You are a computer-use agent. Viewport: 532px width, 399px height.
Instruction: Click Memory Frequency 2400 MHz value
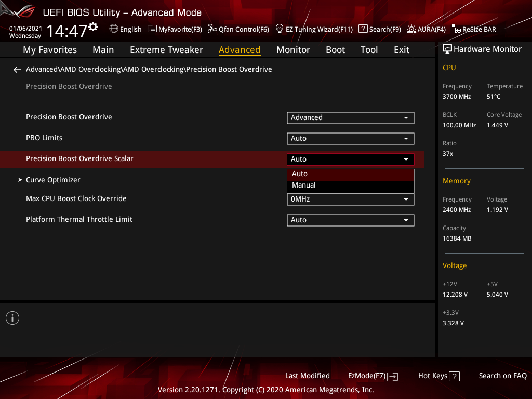pos(456,210)
